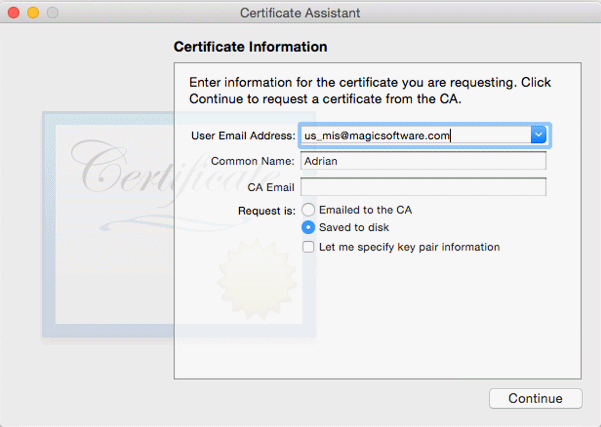
Task: Click the Certificate Assistant window title
Action: [300, 13]
